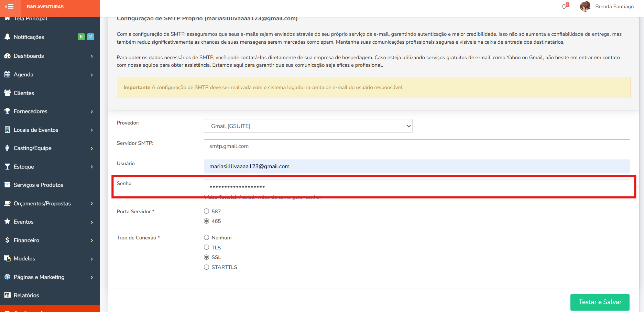Screen dimensions: 644x312
Task: Click into the Servidor SMTP field
Action: point(417,146)
